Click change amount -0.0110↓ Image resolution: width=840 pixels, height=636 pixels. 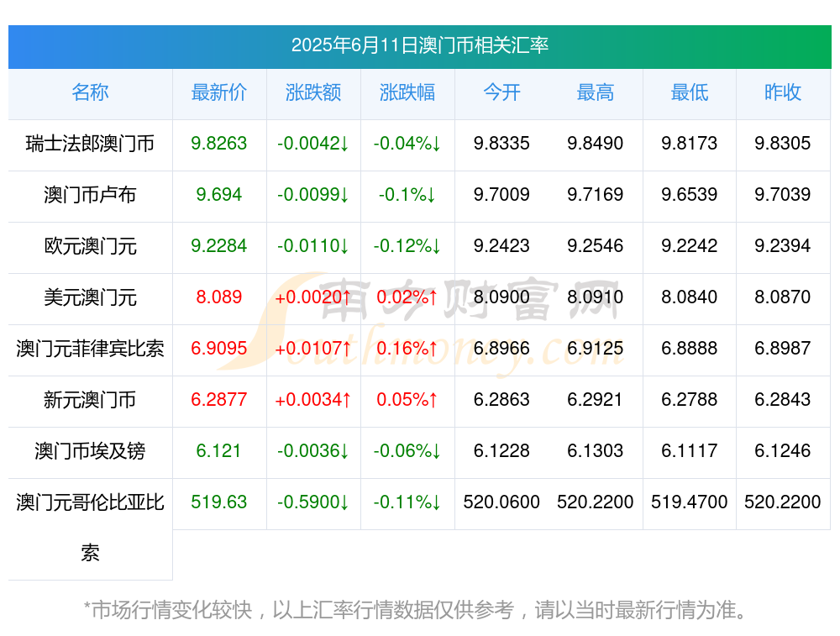pyautogui.click(x=312, y=246)
